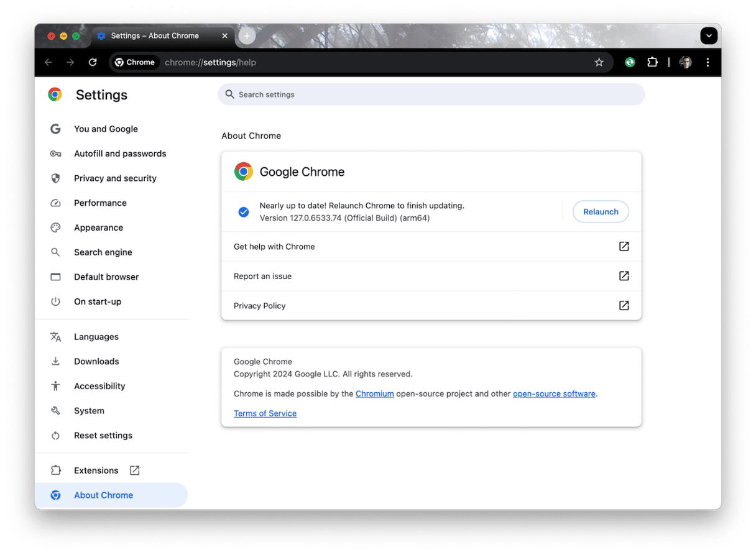Close the Settings – About Chrome tab
This screenshot has width=756, height=555.
click(225, 36)
